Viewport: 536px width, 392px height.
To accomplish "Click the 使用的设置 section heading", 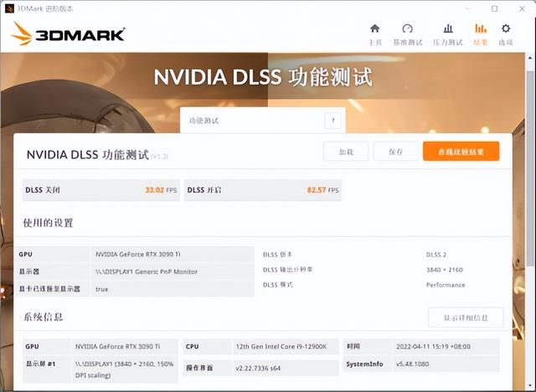I will coord(49,223).
